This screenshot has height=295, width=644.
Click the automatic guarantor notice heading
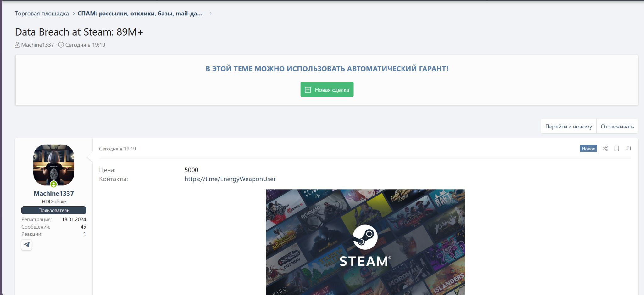[x=327, y=69]
